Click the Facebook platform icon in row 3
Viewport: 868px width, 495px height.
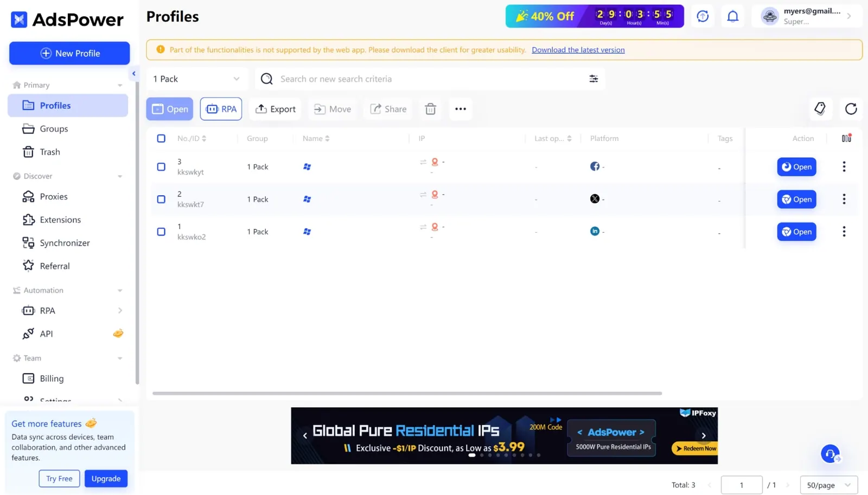click(x=595, y=166)
